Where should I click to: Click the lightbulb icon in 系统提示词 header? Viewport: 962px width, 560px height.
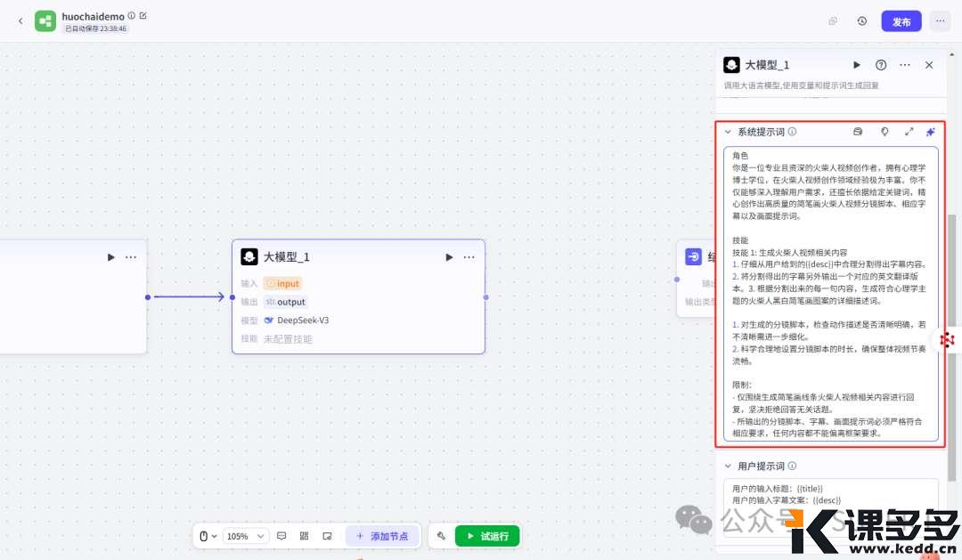coord(885,132)
